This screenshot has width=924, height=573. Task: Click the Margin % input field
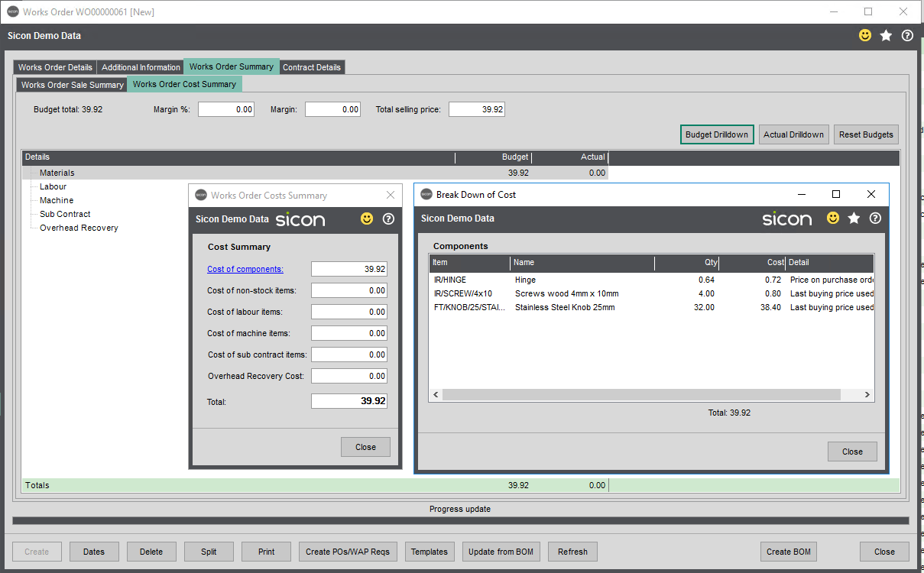[226, 109]
